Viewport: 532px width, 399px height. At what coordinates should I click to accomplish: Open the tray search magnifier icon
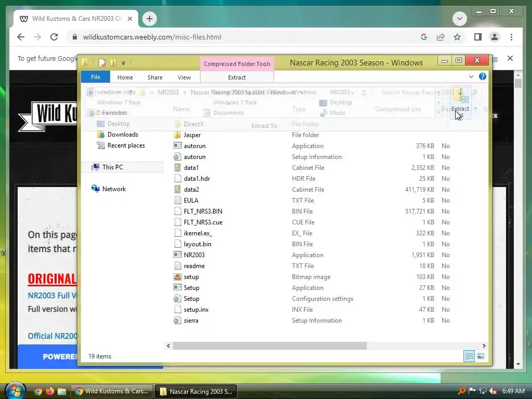[x=461, y=391]
